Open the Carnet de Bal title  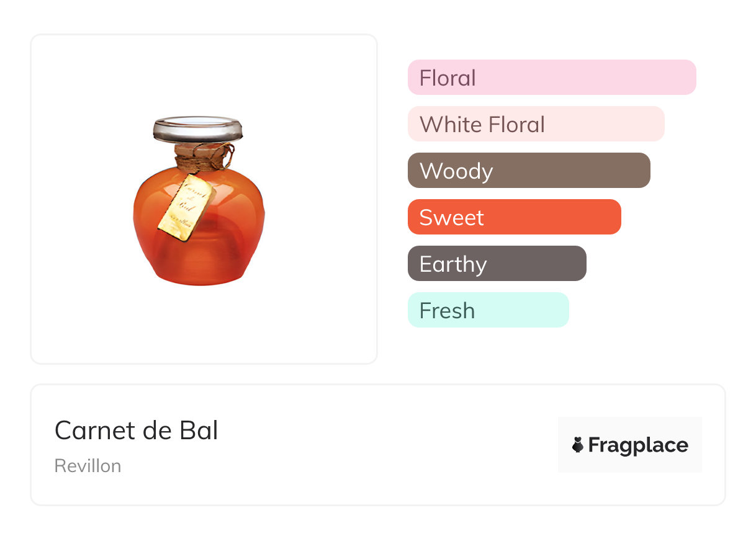click(137, 431)
